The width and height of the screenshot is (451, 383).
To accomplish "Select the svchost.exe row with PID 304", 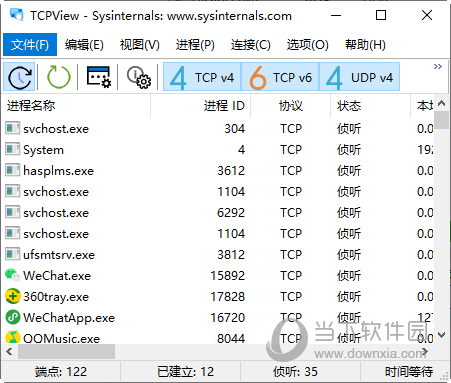I will [x=218, y=129].
